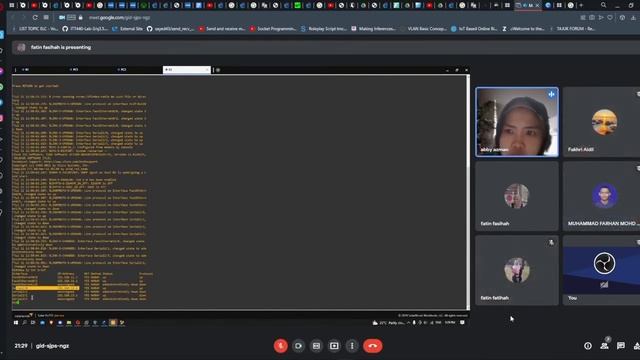640x360 pixels.
Task: Click the downloads icon in the browser toolbar
Action: point(633,18)
